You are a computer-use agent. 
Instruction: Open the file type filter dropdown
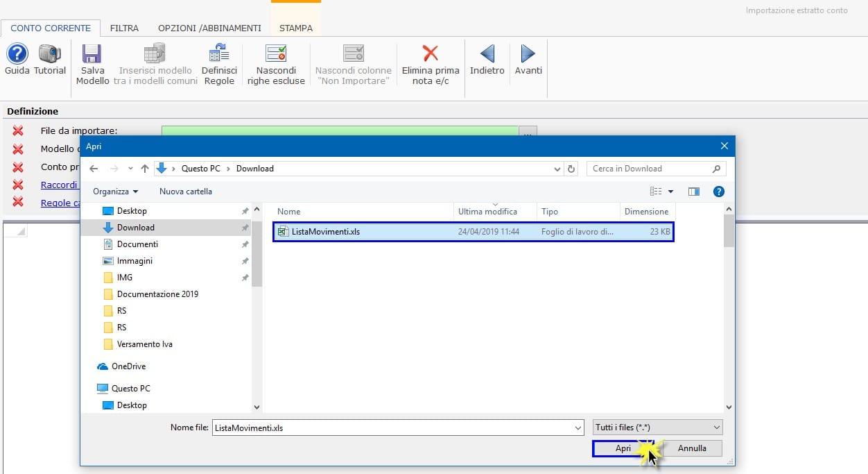(657, 428)
